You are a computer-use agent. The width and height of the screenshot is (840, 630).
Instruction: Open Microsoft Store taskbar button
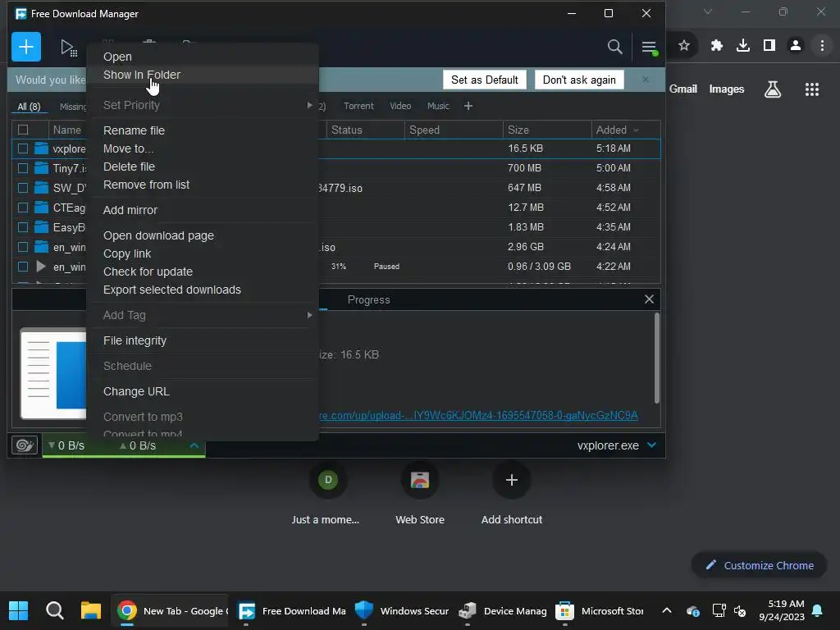coord(599,610)
